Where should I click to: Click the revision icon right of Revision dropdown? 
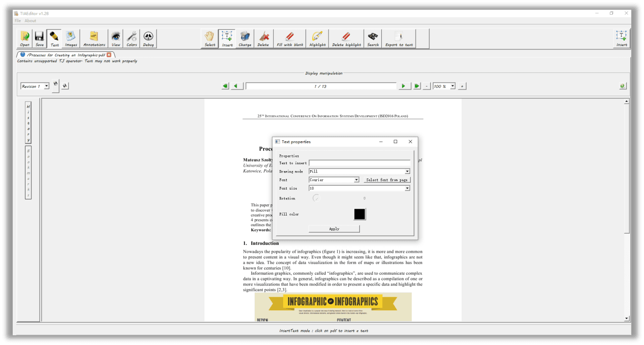tap(56, 85)
